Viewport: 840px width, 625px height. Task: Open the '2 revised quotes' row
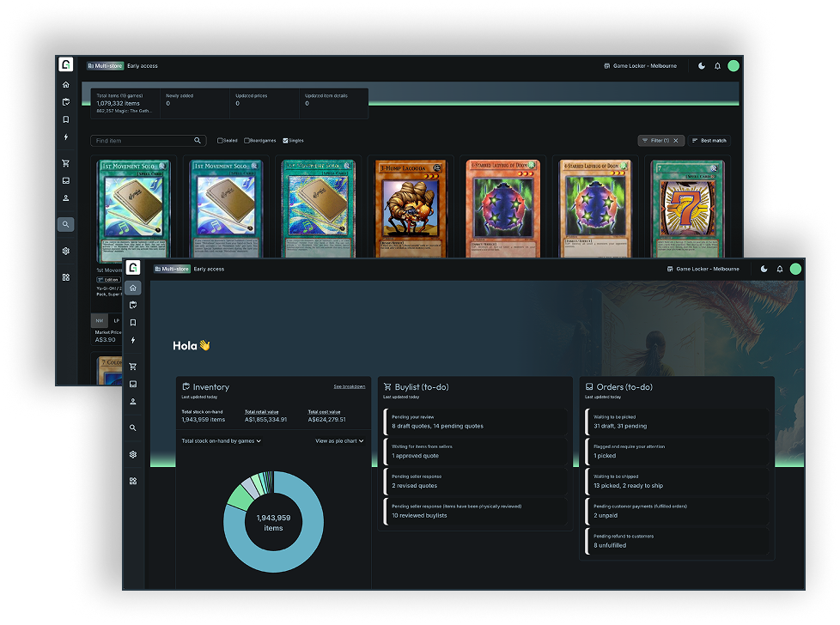coord(475,482)
